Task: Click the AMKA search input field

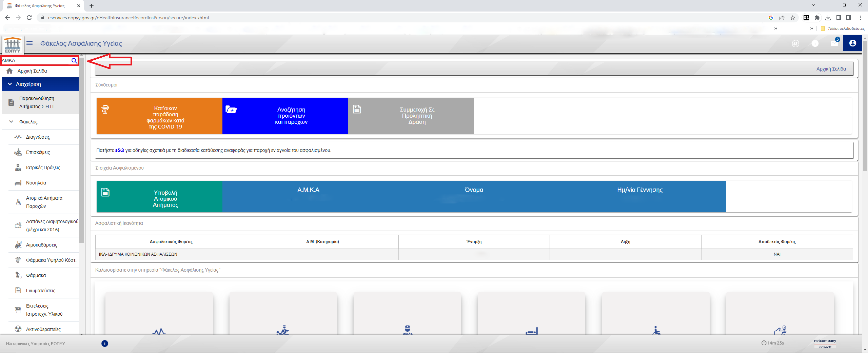Action: click(x=36, y=61)
